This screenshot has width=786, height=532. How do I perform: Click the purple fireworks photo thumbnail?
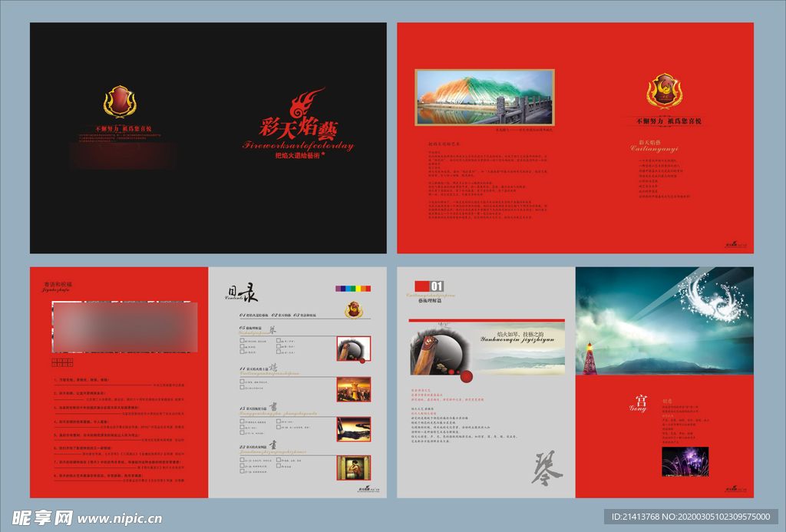(x=685, y=461)
